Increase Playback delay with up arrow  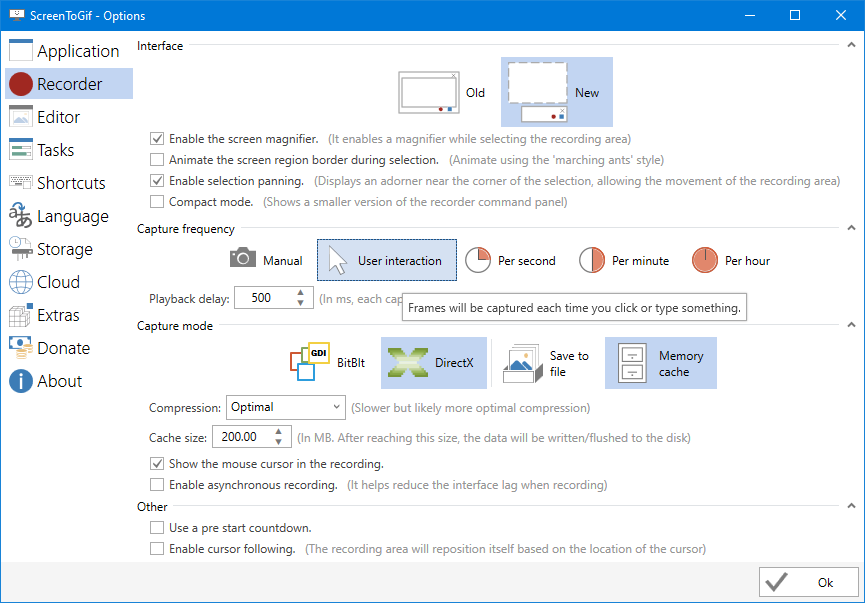pos(300,292)
